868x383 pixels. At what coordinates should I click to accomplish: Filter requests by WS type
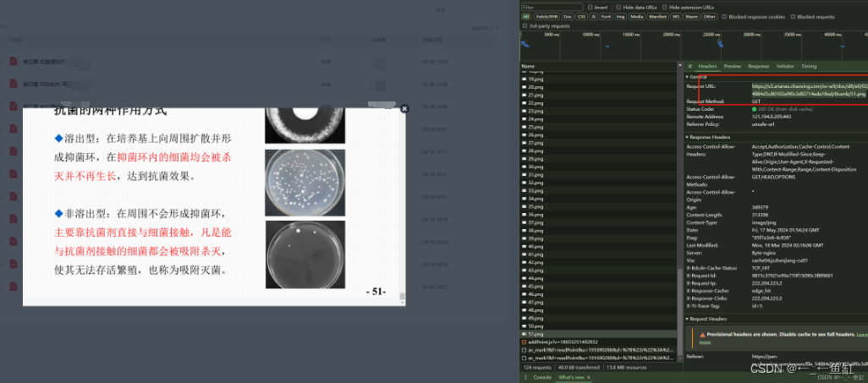[x=676, y=17]
